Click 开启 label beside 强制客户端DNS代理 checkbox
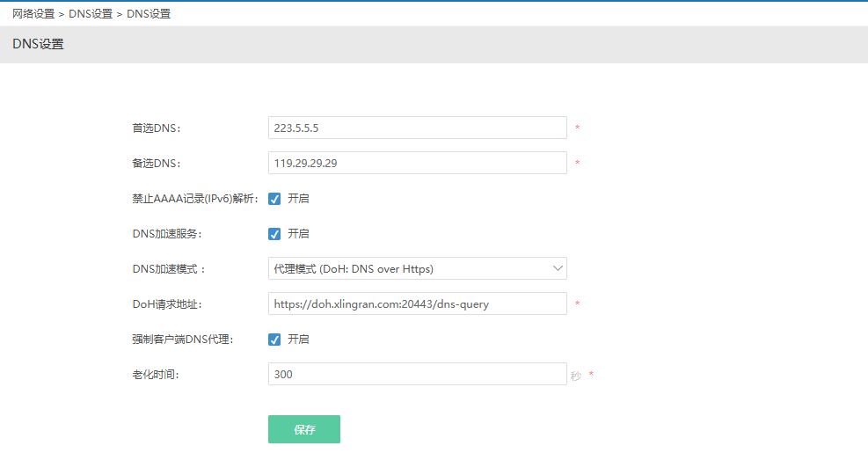Screen dimensions: 868x475 pos(298,340)
